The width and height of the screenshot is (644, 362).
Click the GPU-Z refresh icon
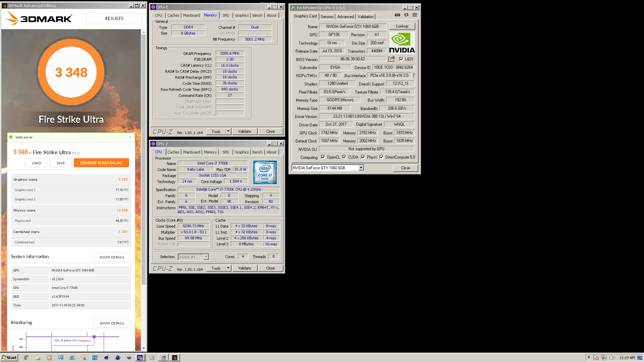click(406, 15)
